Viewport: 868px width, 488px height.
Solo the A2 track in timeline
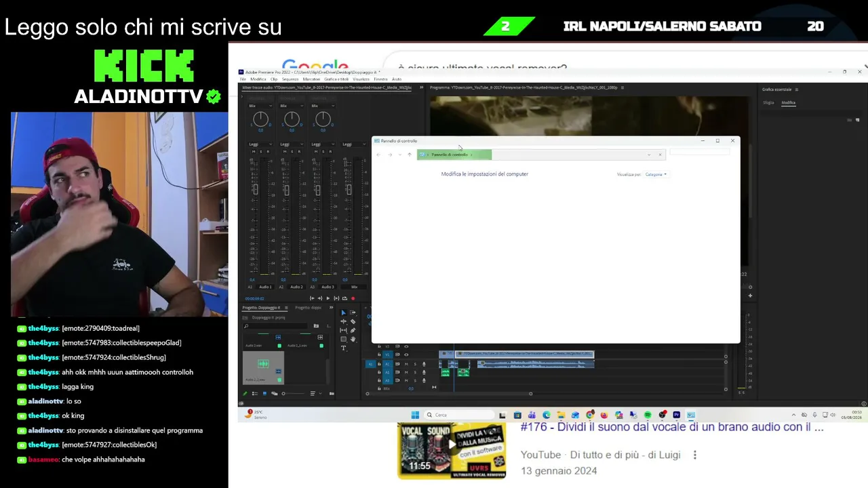(415, 372)
